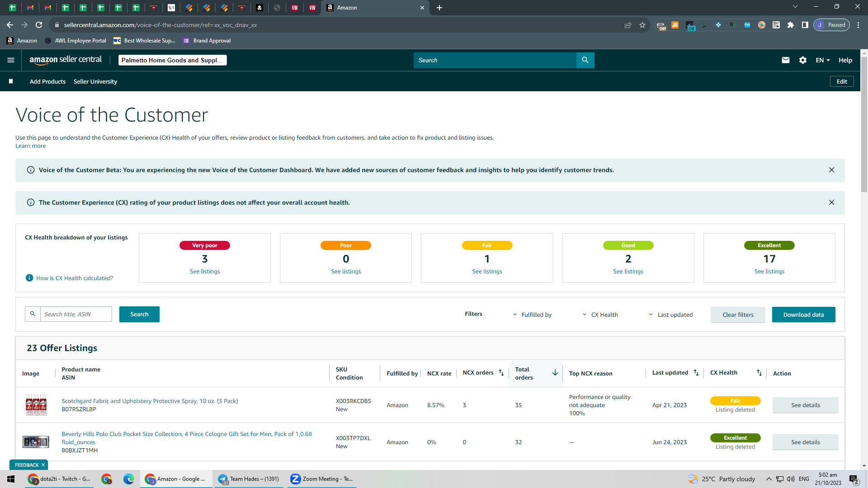The image size is (868, 488).
Task: Open Team Hades Telegram taskbar item
Action: [248, 479]
